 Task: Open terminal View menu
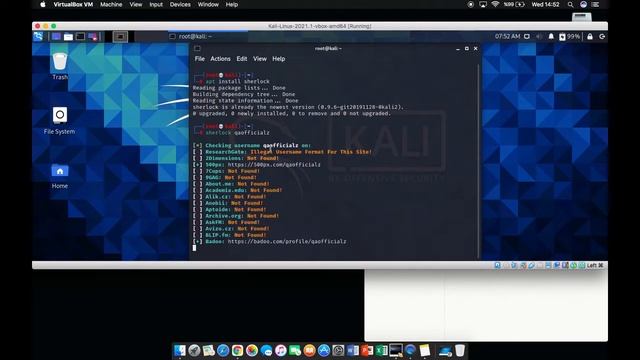[x=260, y=59]
